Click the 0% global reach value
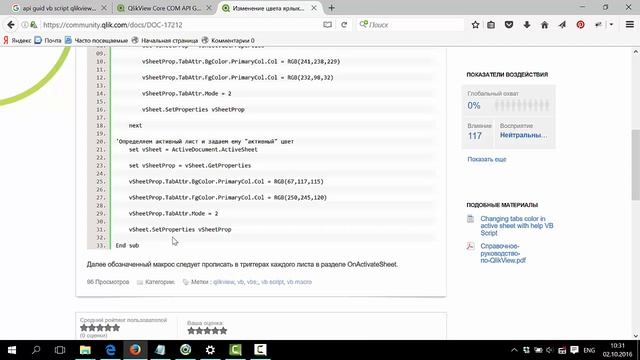The height and width of the screenshot is (360, 640). pos(474,106)
